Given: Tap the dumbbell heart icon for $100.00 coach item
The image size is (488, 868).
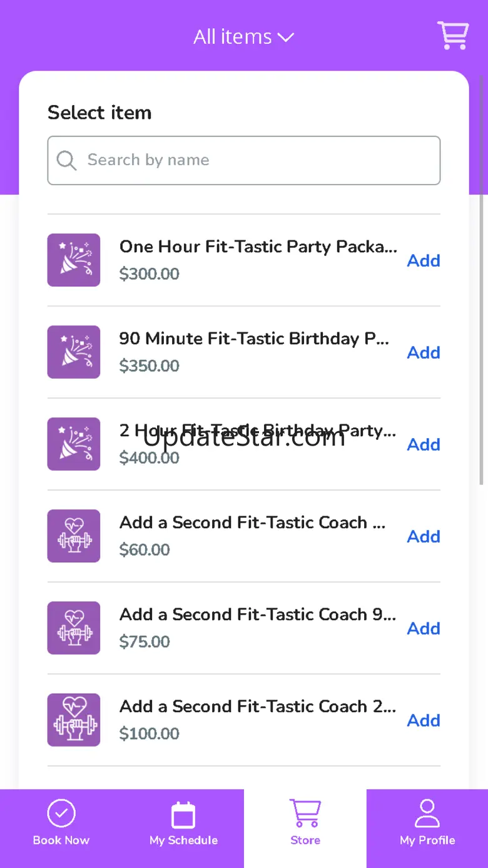Looking at the screenshot, I should (74, 720).
